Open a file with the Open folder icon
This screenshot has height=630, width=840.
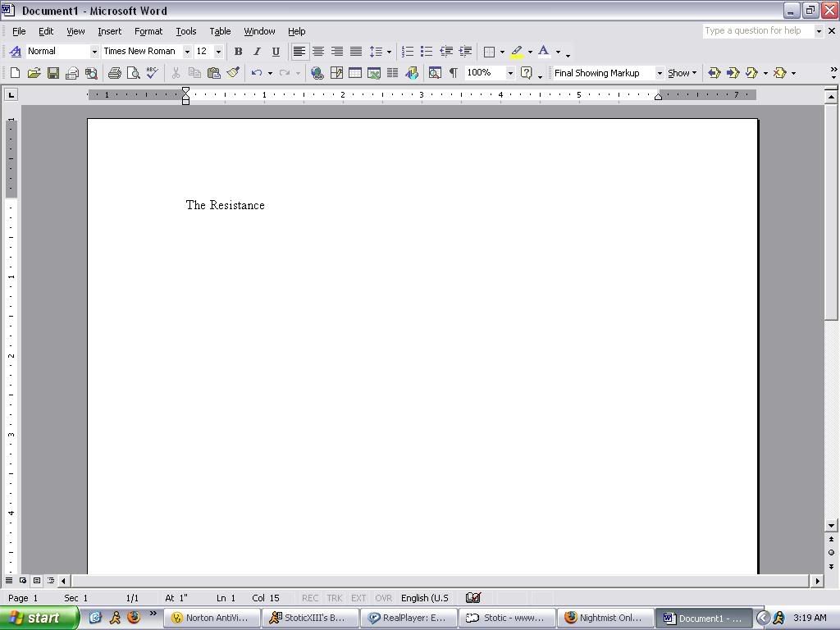(x=34, y=73)
